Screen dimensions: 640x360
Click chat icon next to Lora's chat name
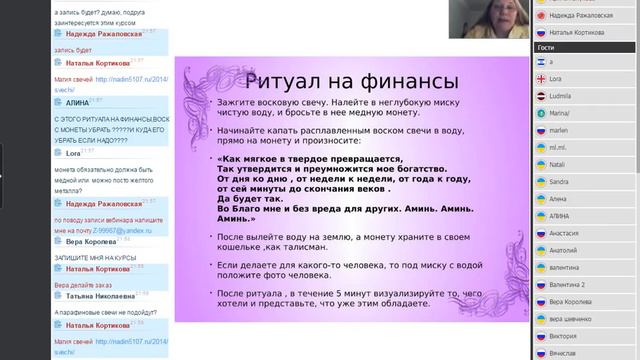[58, 153]
